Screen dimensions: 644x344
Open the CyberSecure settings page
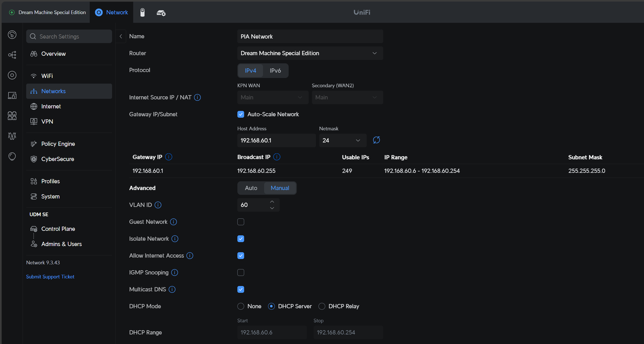(69, 159)
